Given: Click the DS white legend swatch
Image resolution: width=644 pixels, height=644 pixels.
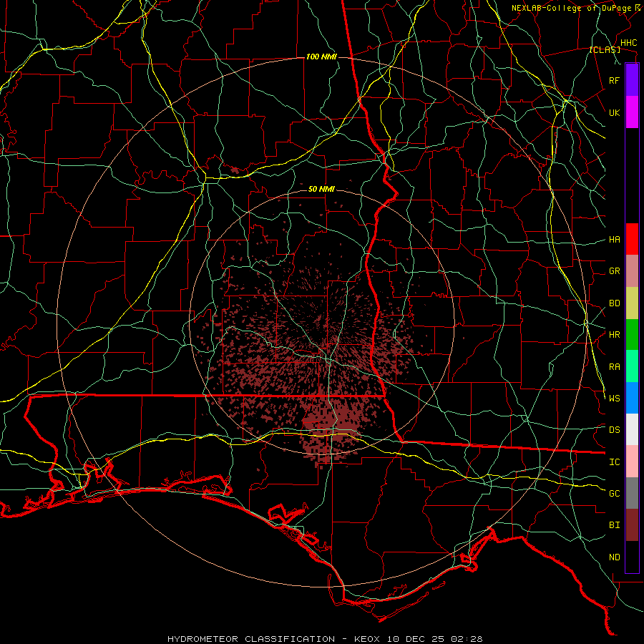Looking at the screenshot, I should (632, 429).
